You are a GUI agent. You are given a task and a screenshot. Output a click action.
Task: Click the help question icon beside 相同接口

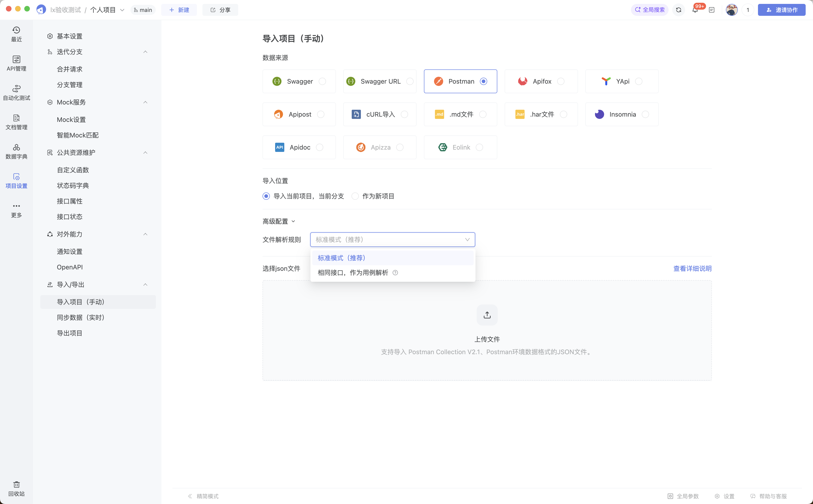point(395,273)
